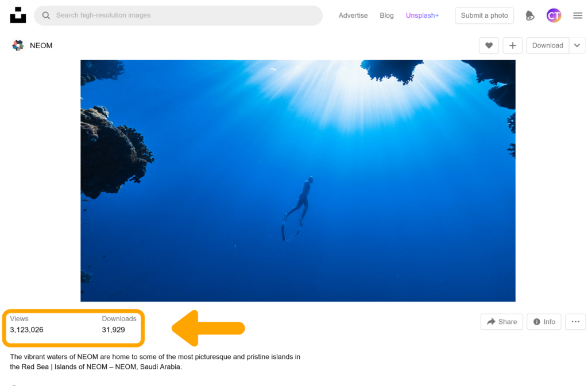Click the Submit a photo button

click(484, 15)
